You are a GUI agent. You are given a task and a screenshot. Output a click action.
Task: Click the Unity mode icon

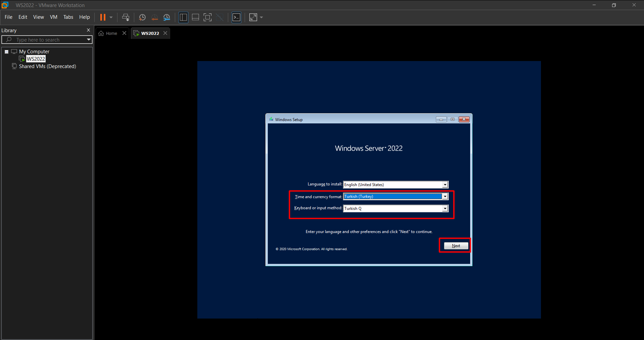click(220, 17)
